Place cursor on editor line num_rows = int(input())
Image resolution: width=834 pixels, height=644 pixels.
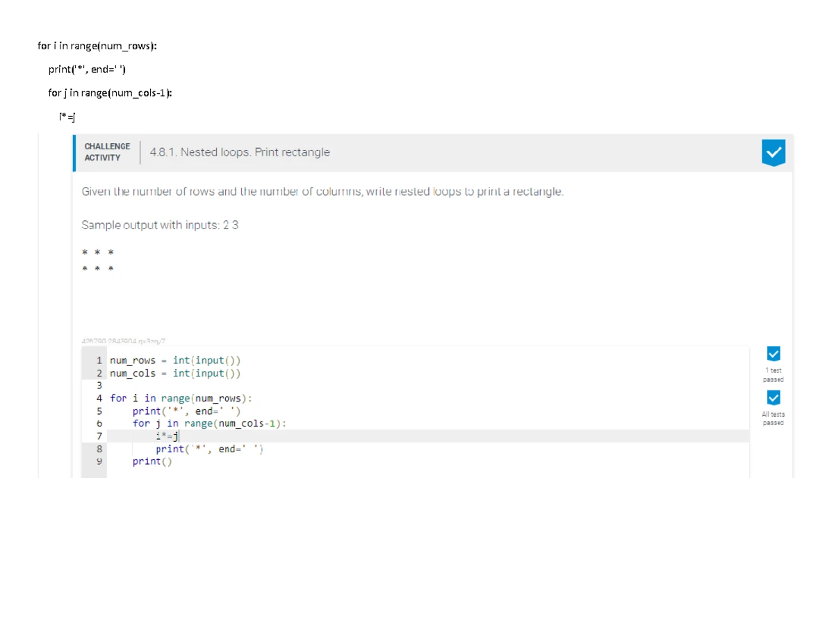pyautogui.click(x=175, y=361)
